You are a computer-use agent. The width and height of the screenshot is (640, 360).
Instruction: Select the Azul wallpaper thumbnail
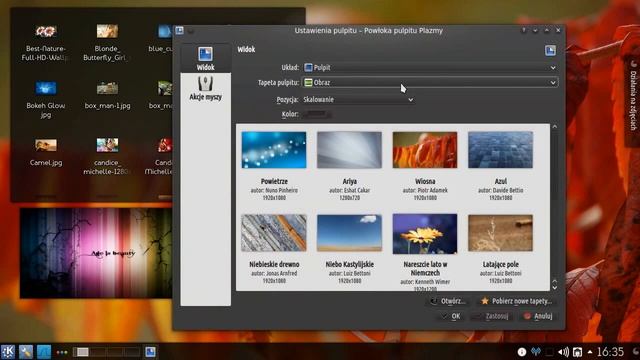500,150
